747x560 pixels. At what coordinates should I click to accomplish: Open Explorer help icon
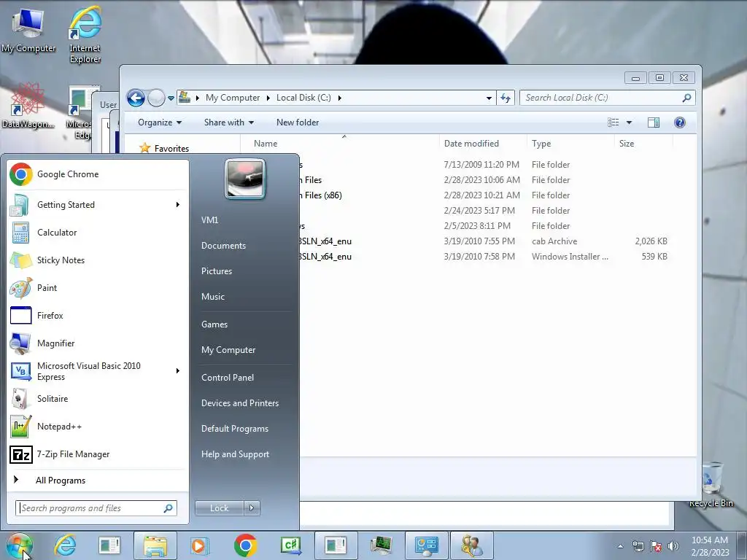pos(680,122)
